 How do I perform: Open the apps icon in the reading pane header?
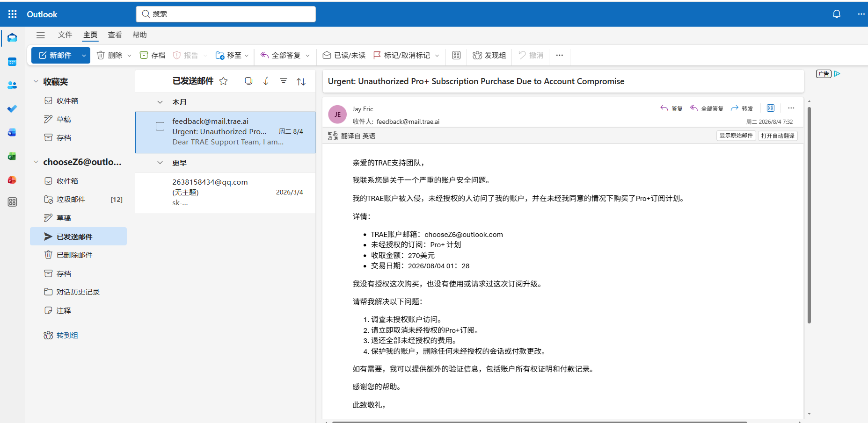coord(771,108)
